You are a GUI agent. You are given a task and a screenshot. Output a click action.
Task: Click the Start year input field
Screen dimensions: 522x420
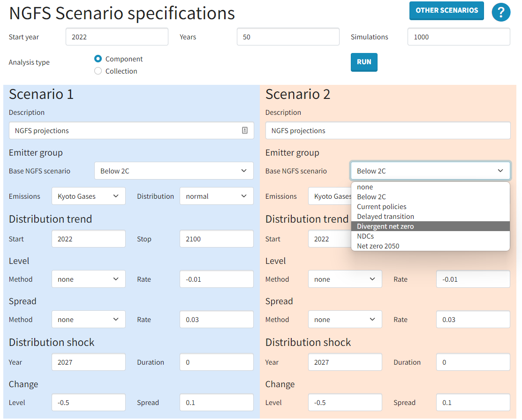(117, 37)
